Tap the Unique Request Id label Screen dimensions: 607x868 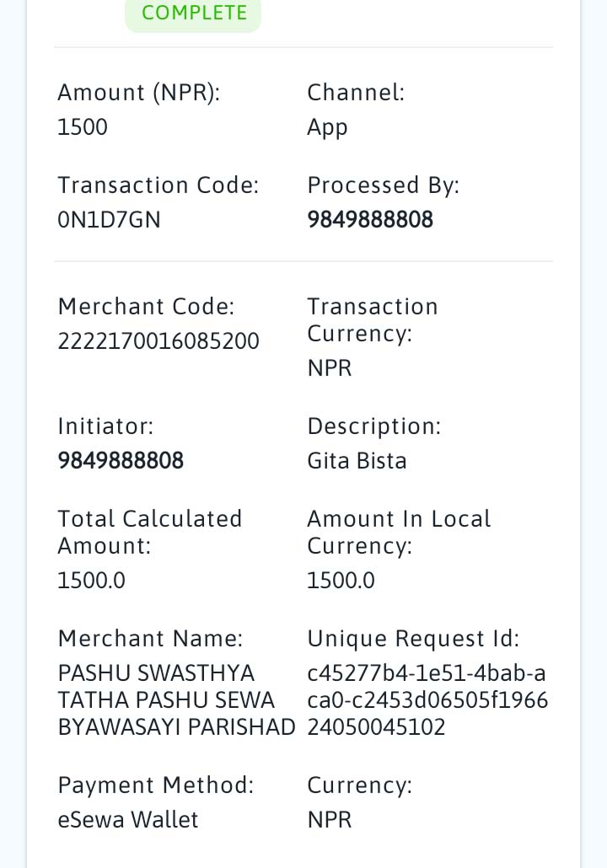point(413,640)
